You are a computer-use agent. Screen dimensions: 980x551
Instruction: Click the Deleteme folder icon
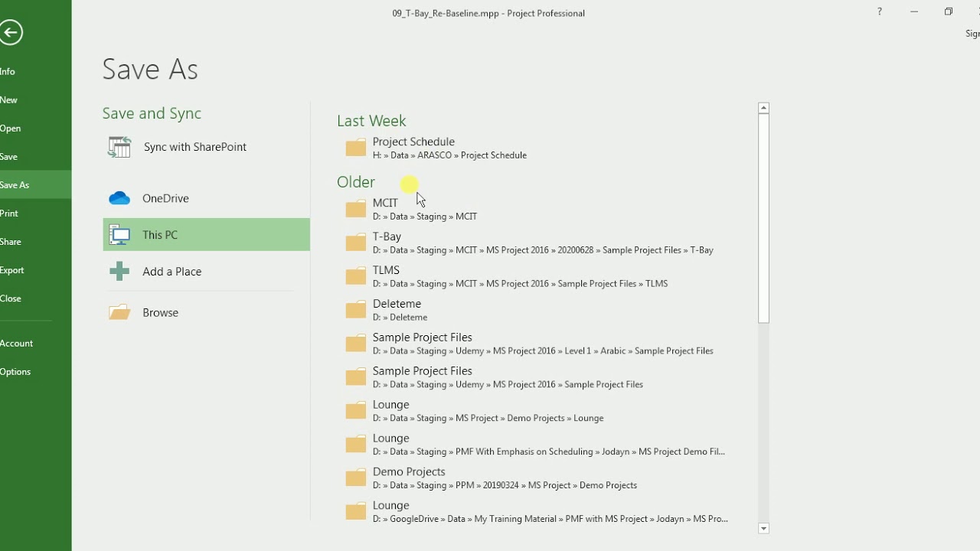[355, 310]
